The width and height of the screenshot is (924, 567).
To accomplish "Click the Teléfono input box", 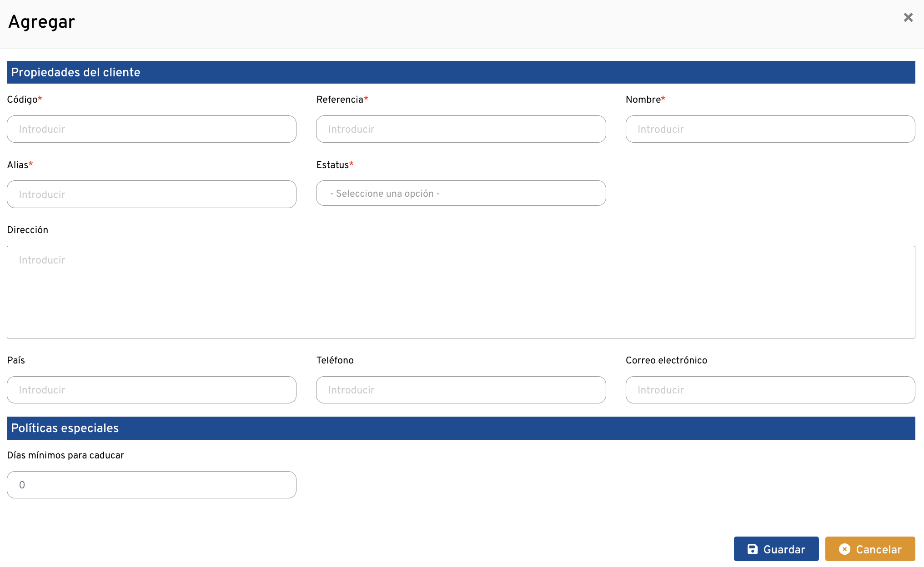I will pos(461,390).
